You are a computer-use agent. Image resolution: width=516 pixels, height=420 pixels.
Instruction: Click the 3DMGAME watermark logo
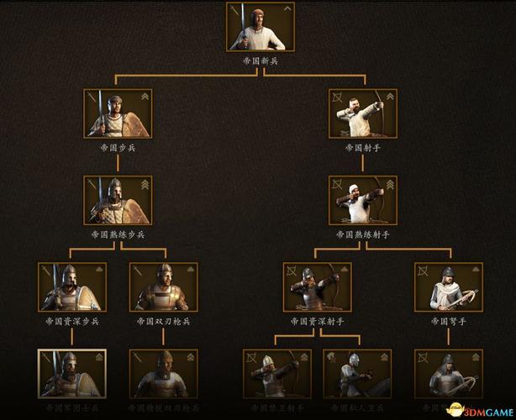coord(480,411)
